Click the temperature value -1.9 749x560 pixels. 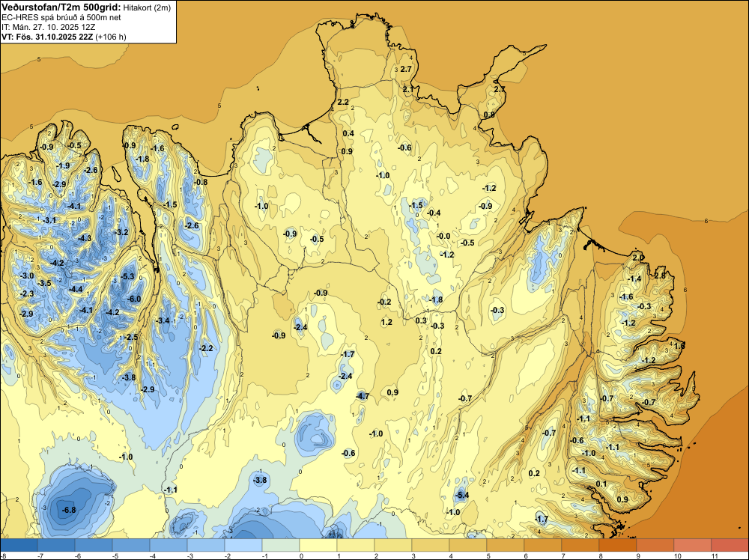pyautogui.click(x=63, y=165)
